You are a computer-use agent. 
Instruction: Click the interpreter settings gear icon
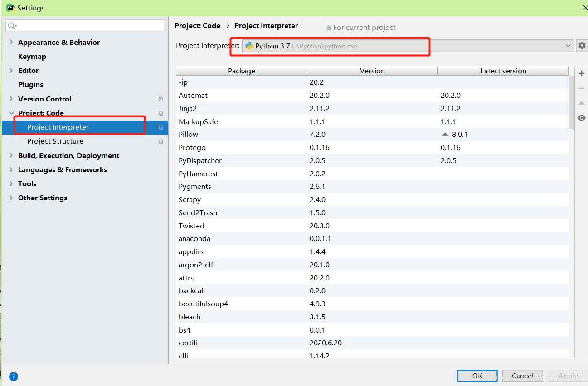[x=582, y=46]
